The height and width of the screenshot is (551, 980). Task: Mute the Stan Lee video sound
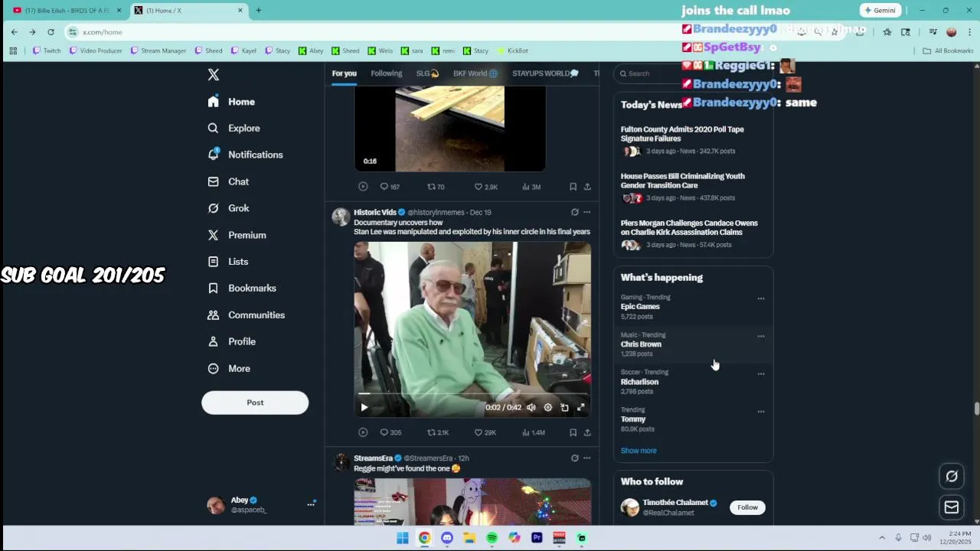(531, 407)
